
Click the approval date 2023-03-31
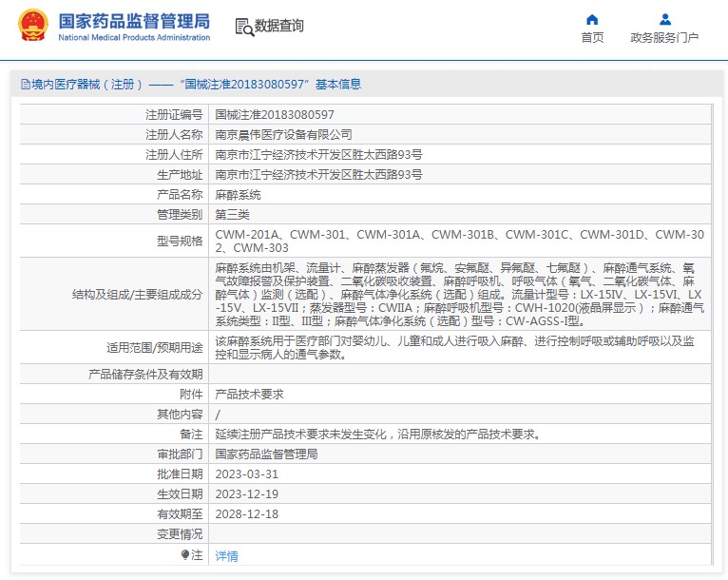[x=246, y=474]
